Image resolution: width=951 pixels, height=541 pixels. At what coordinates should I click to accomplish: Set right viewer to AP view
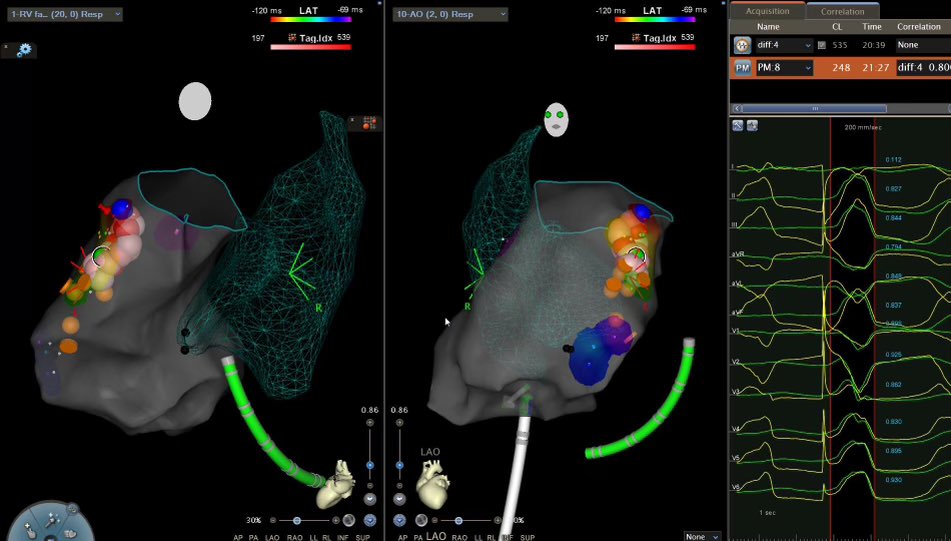click(x=404, y=537)
